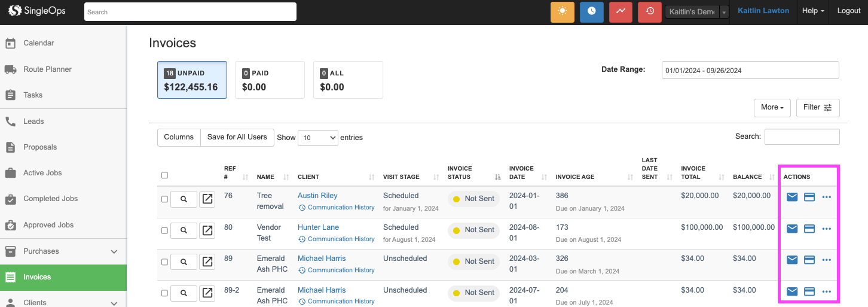Open the three-dots menu for invoice 89
The width and height of the screenshot is (868, 307).
(827, 260)
